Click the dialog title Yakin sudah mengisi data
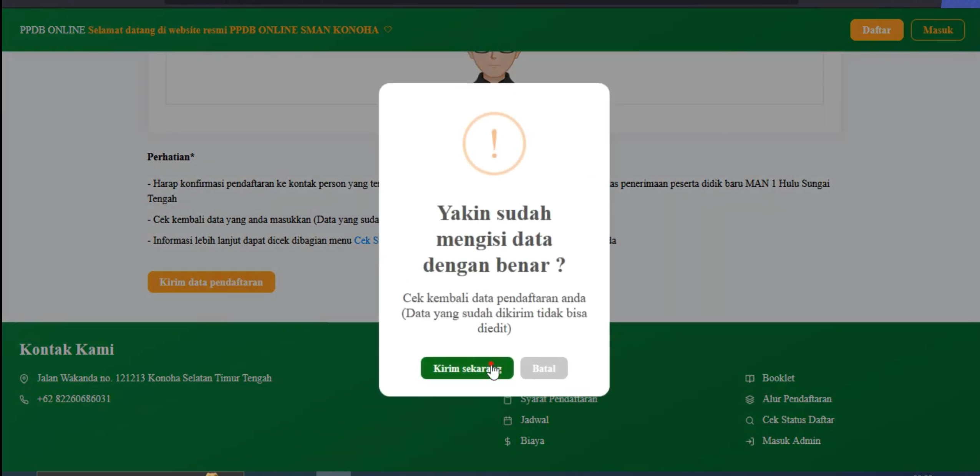 pos(494,239)
